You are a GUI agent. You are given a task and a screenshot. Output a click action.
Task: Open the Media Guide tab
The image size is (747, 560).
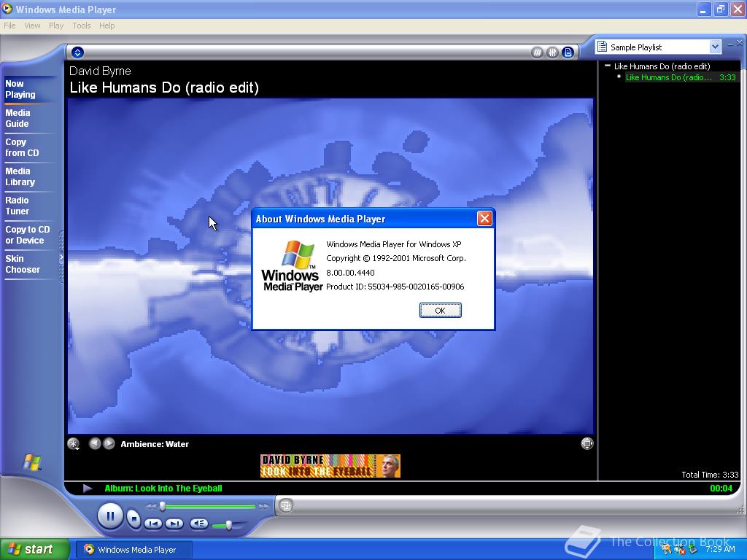point(18,118)
